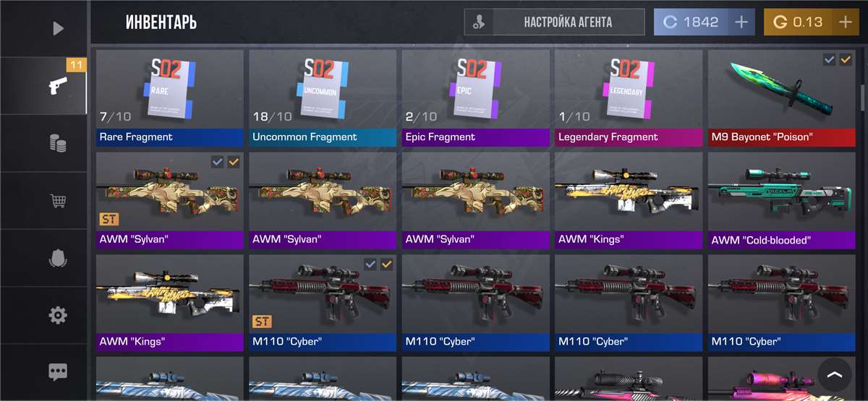868x401 pixels.
Task: Click the play arrow in sidebar
Action: click(x=58, y=29)
